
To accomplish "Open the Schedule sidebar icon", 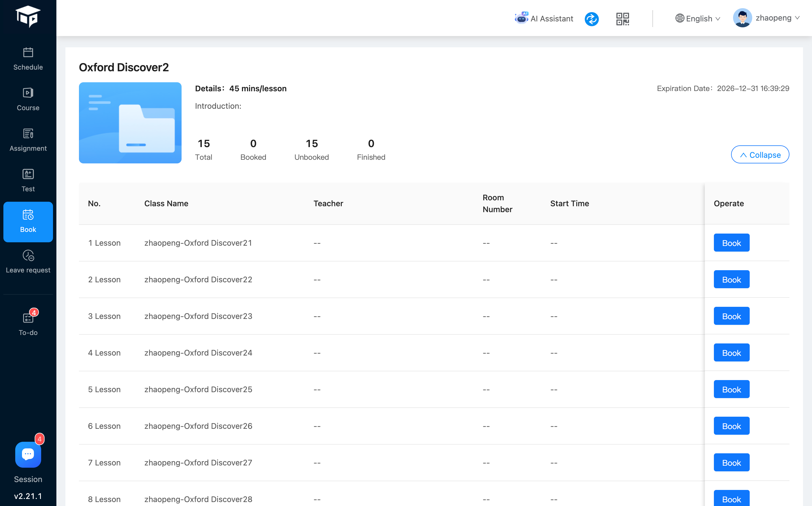I will pyautogui.click(x=28, y=59).
